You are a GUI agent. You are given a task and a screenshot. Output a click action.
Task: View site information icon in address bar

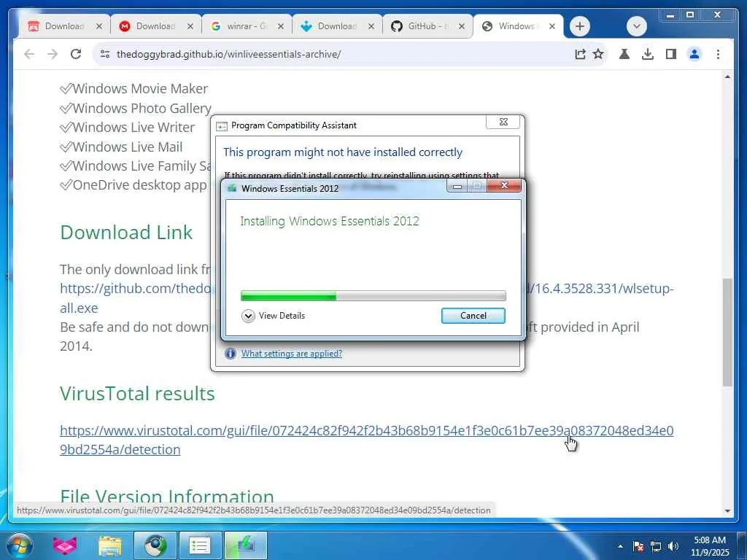click(x=105, y=54)
